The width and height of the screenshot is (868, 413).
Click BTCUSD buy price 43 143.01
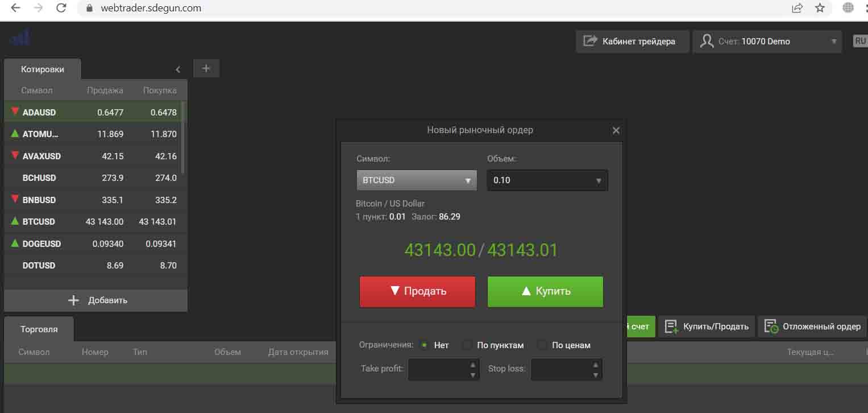pyautogui.click(x=157, y=221)
